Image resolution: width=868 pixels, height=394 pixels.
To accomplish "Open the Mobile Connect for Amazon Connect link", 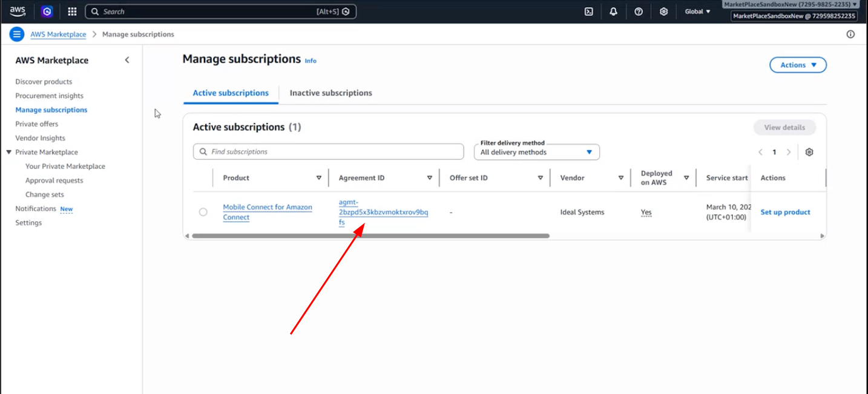I will tap(268, 212).
